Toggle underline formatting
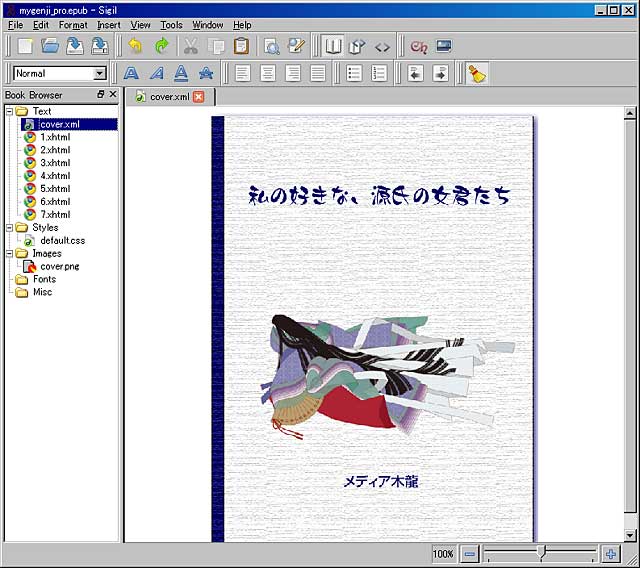The width and height of the screenshot is (640, 568). click(181, 73)
